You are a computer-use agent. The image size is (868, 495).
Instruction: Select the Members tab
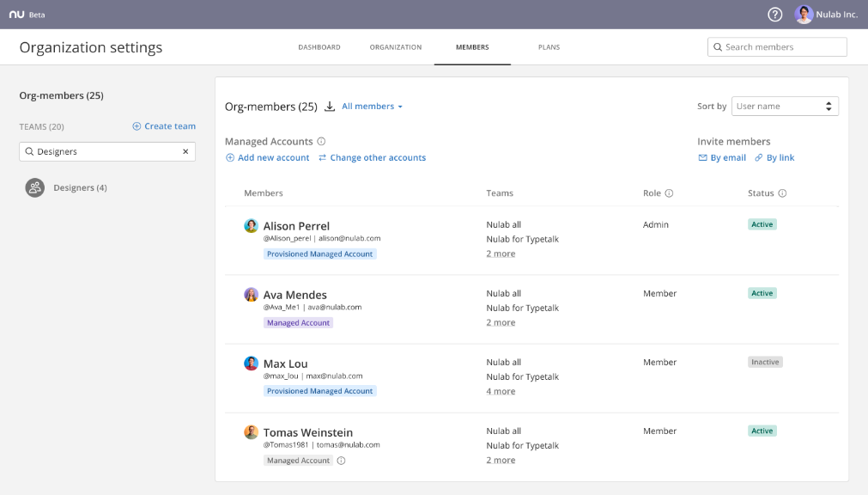point(472,47)
